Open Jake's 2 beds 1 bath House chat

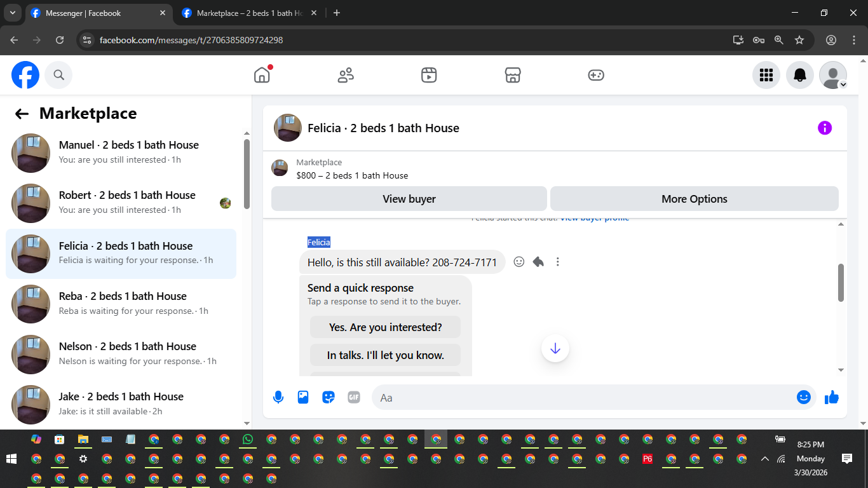(121, 404)
